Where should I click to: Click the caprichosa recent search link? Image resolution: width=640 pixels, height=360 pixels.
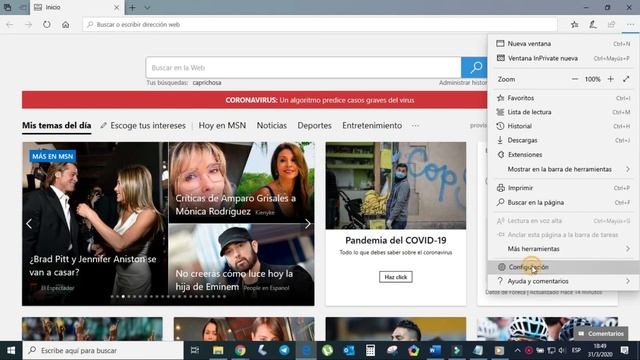pos(207,82)
